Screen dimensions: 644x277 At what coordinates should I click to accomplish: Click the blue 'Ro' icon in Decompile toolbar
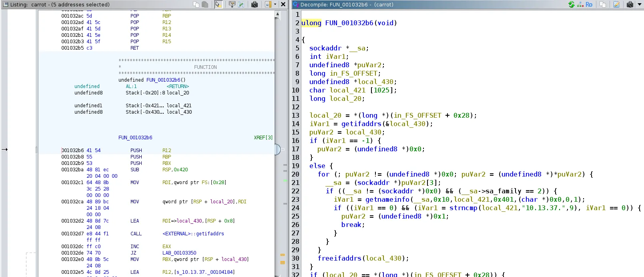click(x=589, y=4)
